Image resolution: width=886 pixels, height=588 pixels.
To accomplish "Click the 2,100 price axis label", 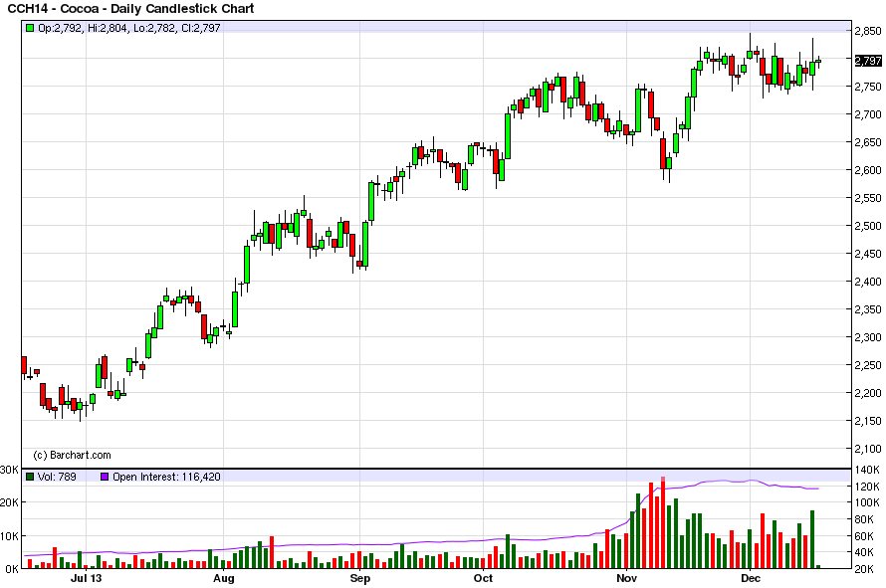I will 868,449.
